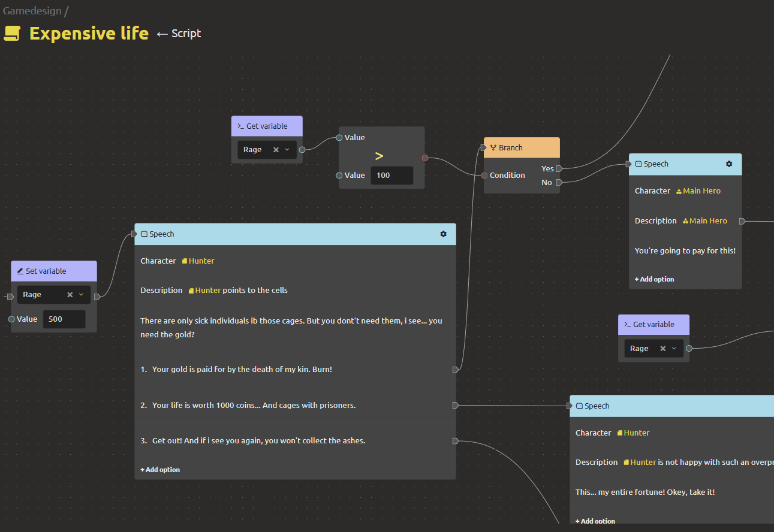
Task: Click the line 'You're going to pay for this!'
Action: pyautogui.click(x=685, y=251)
